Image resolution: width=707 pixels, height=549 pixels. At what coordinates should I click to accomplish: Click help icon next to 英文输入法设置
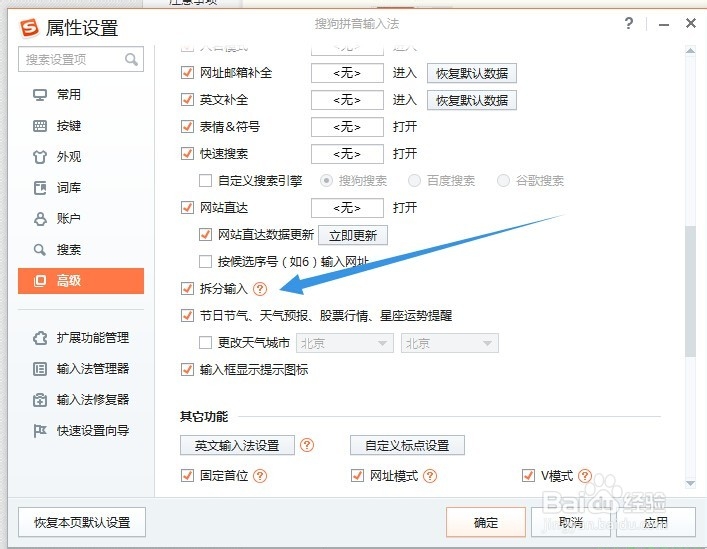307,445
